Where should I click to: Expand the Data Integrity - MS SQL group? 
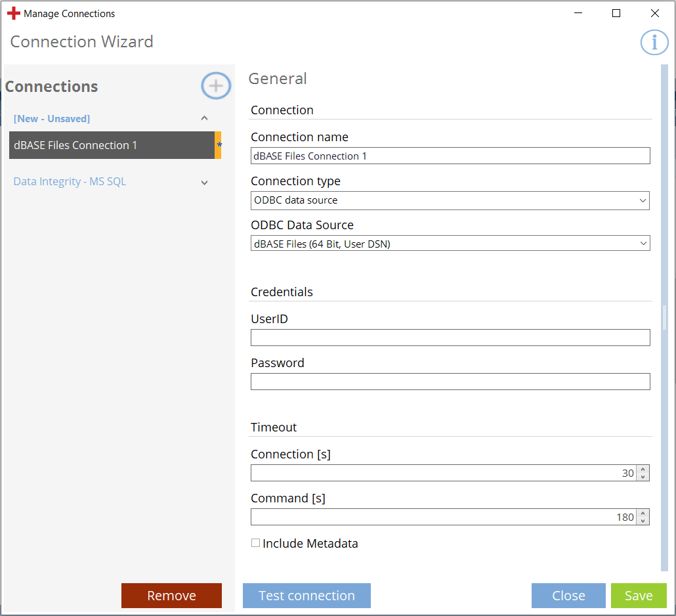point(204,182)
